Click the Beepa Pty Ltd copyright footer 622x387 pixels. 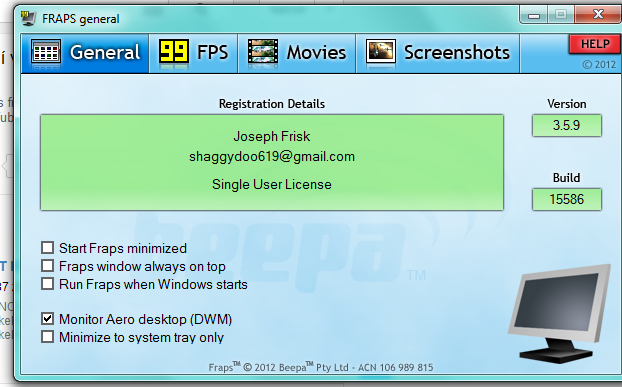point(321,367)
